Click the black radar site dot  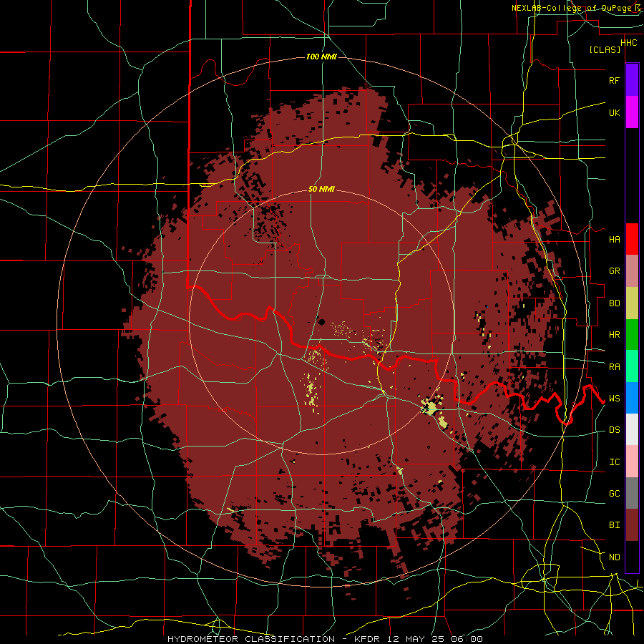[x=321, y=321]
